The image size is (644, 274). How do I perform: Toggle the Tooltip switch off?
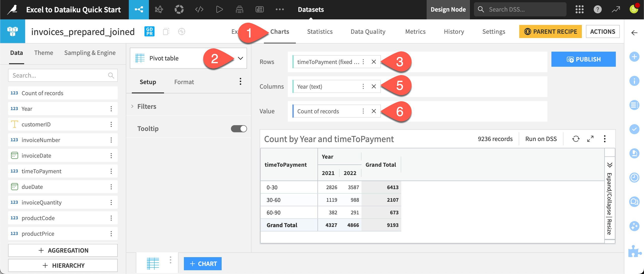(x=238, y=128)
